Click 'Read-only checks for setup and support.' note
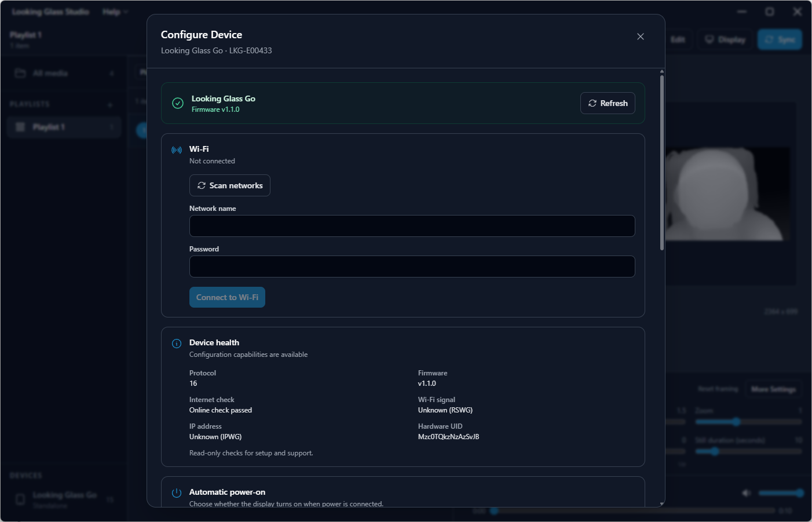 click(251, 453)
